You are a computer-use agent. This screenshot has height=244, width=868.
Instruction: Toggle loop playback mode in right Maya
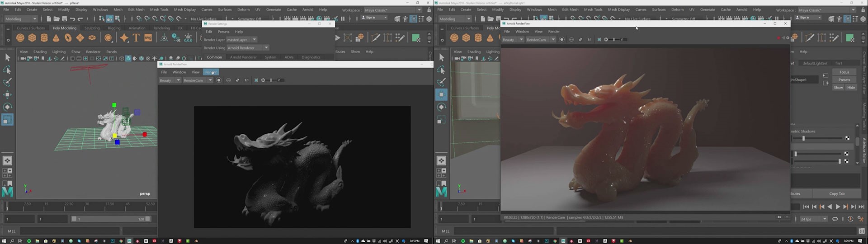(835, 219)
